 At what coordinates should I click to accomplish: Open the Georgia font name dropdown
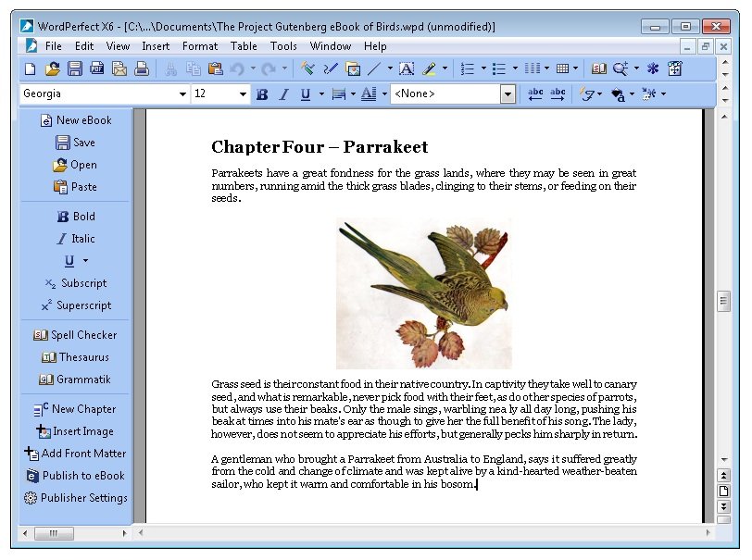tap(182, 94)
